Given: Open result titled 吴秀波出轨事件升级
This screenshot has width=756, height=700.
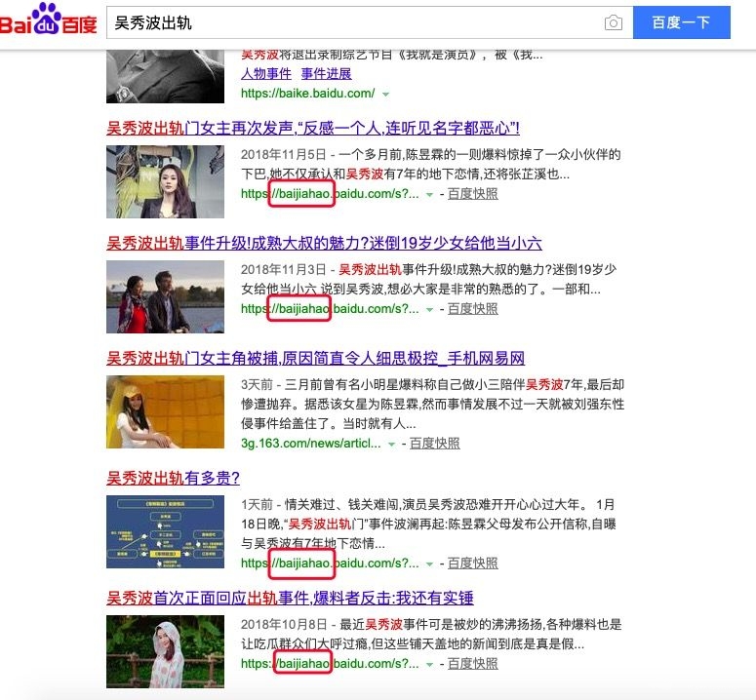Looking at the screenshot, I should [324, 243].
